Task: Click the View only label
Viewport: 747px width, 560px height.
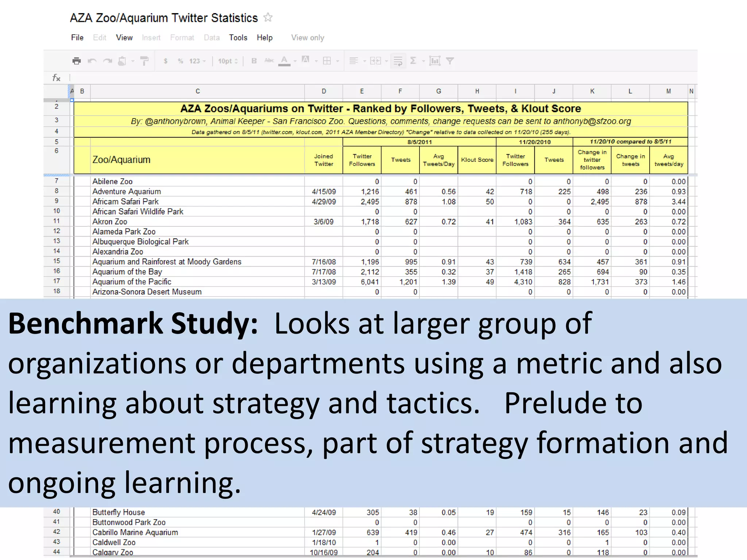Action: (x=307, y=38)
